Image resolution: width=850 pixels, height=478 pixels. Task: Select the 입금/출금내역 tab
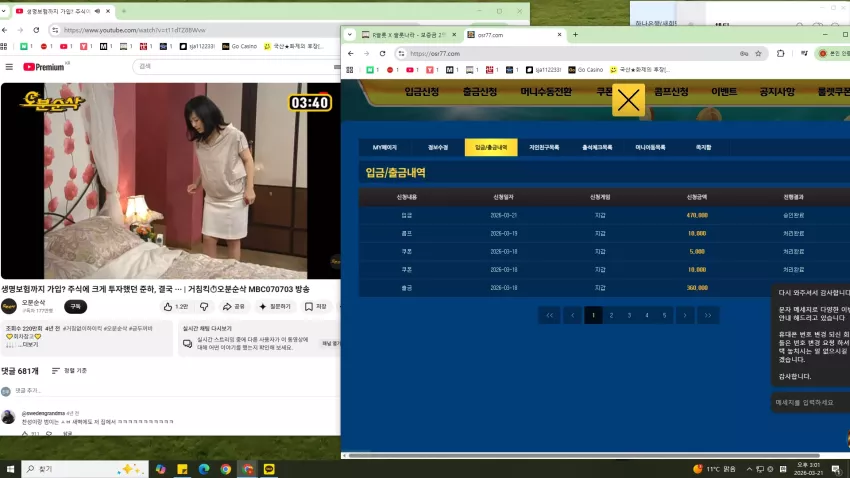click(491, 147)
